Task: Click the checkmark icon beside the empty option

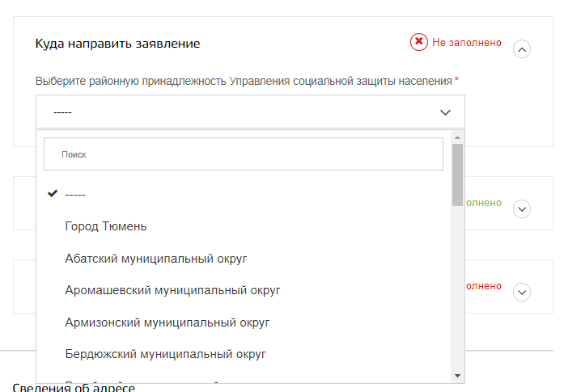Action: pos(53,194)
